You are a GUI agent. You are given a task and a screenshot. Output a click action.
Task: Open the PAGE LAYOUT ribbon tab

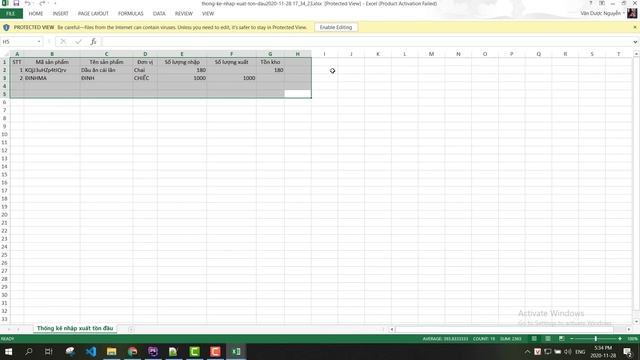click(93, 13)
